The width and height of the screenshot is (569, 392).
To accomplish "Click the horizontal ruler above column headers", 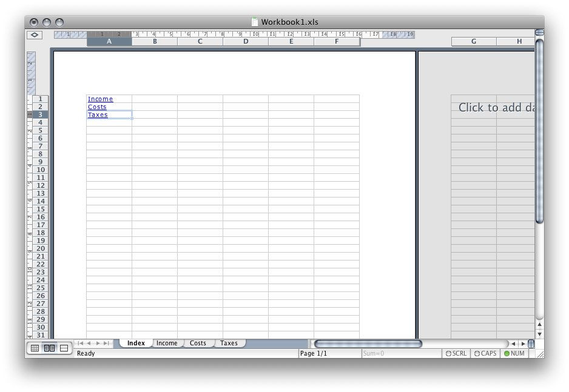I will tap(234, 34).
